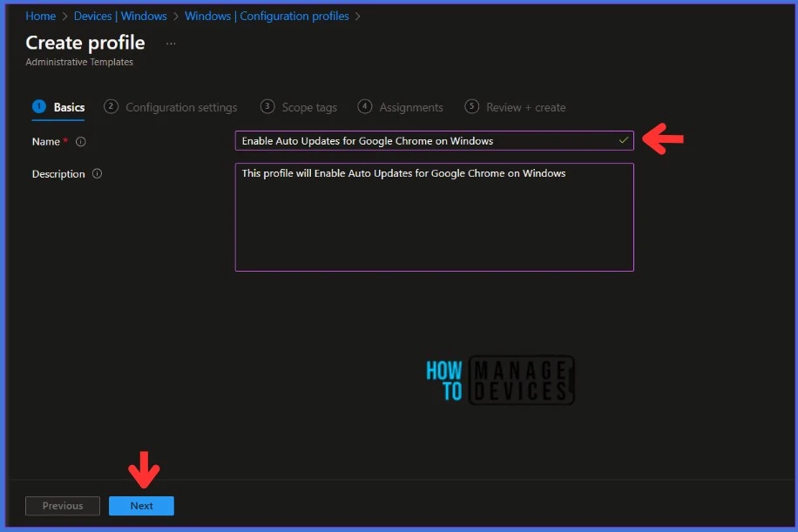
Task: Click the Create profile heading
Action: tap(85, 43)
